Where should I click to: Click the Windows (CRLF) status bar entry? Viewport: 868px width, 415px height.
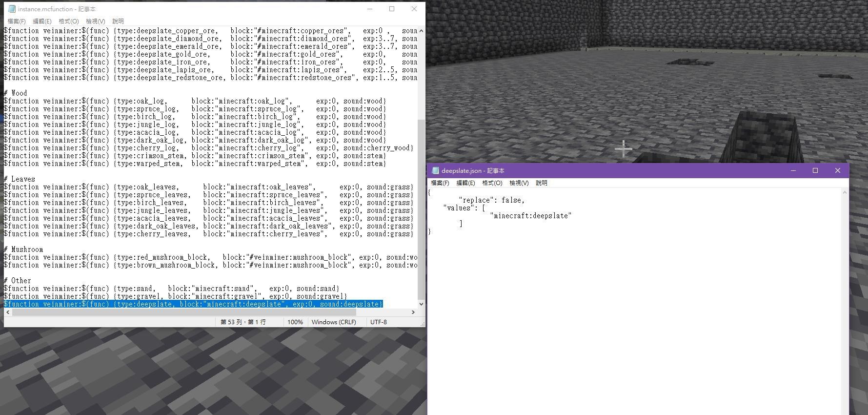[334, 322]
